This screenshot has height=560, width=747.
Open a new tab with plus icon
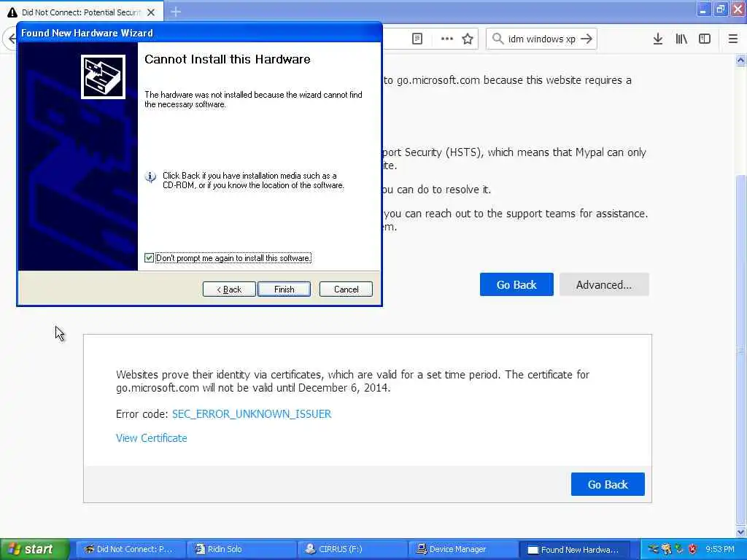(x=176, y=12)
